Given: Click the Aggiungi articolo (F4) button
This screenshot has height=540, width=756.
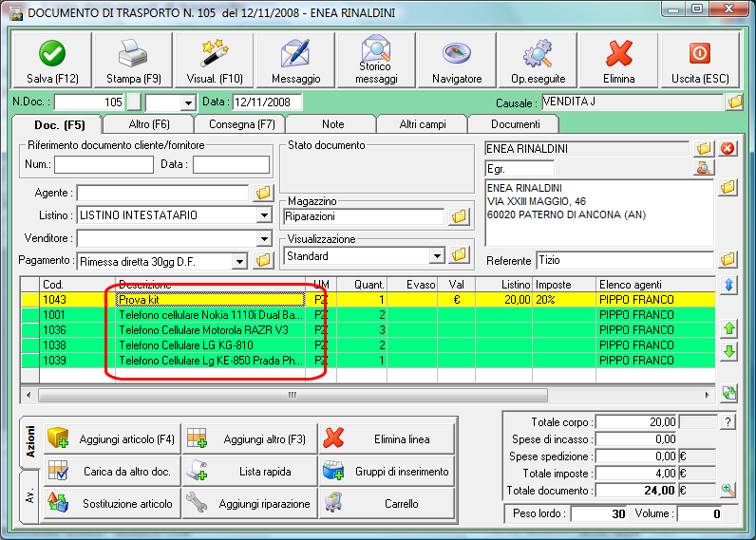Looking at the screenshot, I should (x=112, y=438).
